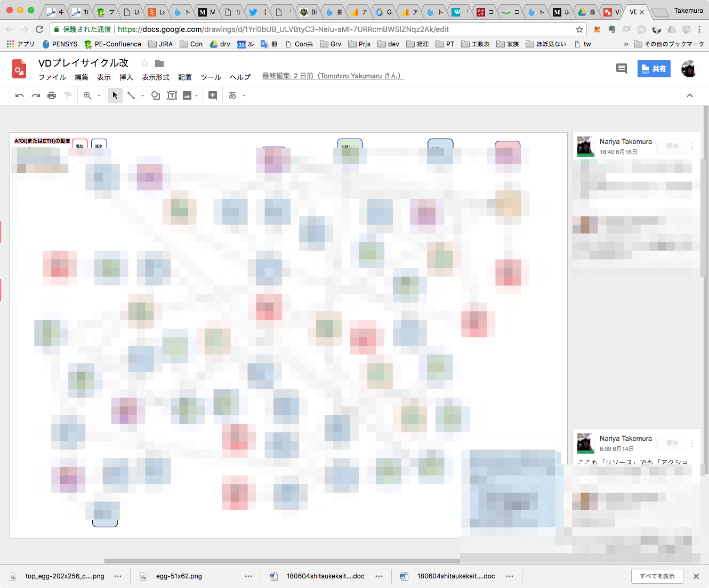Open the Chrome three-dot menu
This screenshot has width=709, height=588.
click(x=699, y=29)
